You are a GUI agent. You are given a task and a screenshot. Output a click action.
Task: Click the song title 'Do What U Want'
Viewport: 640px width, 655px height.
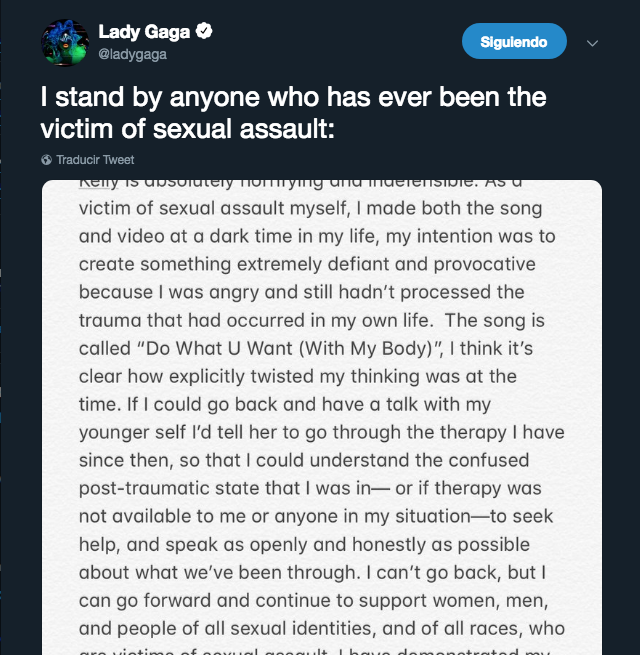218,348
